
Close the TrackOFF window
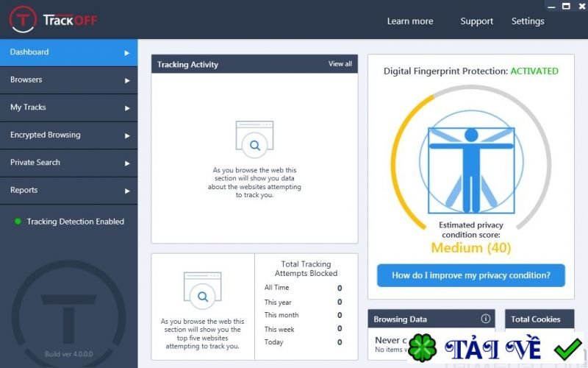click(x=582, y=6)
